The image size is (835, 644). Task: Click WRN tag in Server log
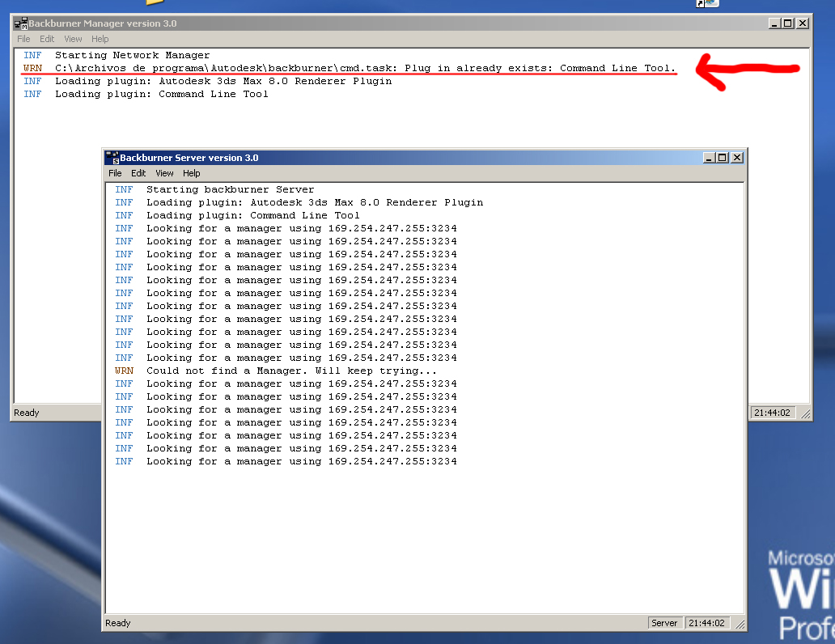point(124,371)
